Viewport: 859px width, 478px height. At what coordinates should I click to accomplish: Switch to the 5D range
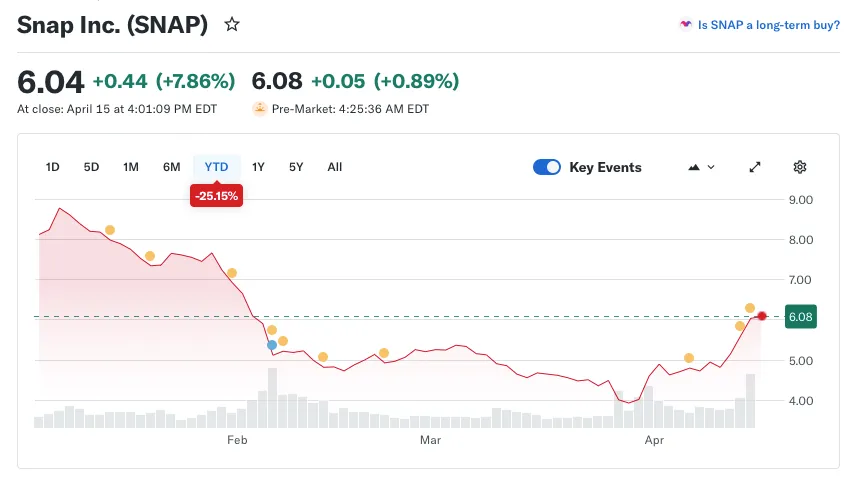[91, 167]
